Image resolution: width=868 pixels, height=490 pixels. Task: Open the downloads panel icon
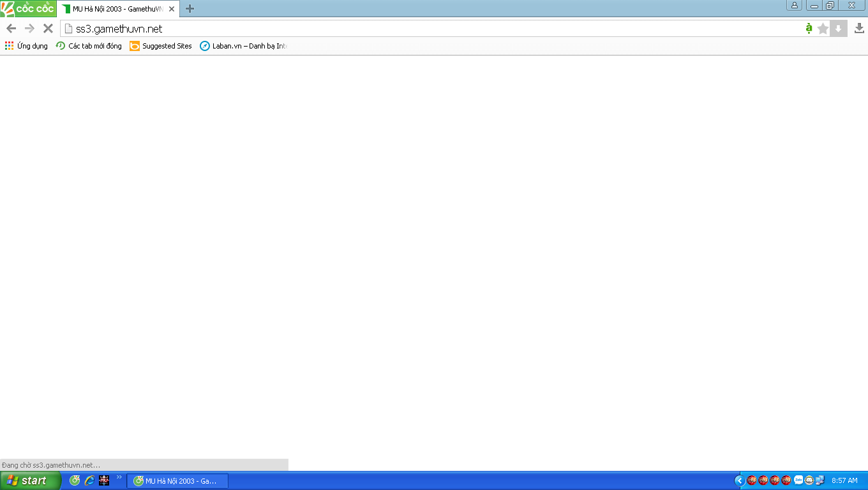tap(859, 28)
